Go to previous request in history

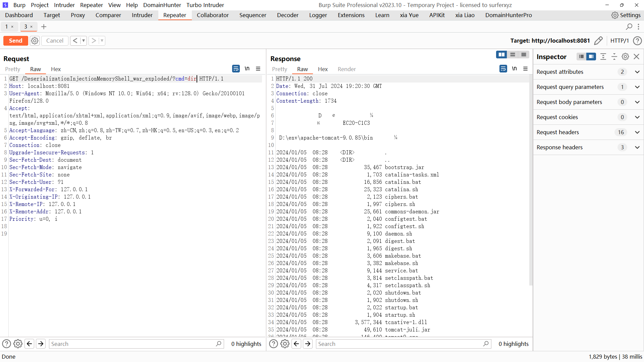[x=75, y=41]
